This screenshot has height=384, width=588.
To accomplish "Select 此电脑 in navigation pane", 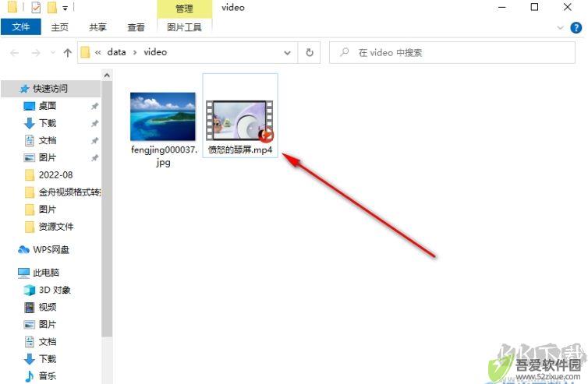I will pos(46,273).
